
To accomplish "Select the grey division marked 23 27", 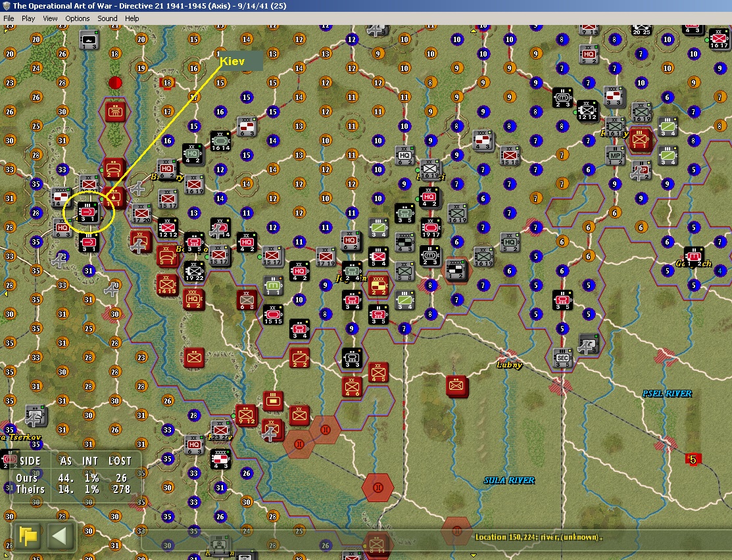I will [221, 431].
